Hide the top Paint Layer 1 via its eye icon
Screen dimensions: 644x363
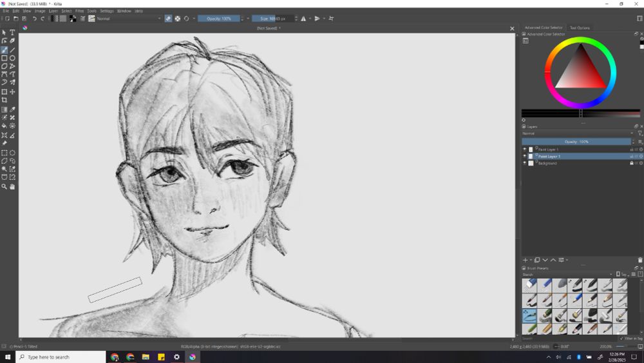(x=524, y=149)
